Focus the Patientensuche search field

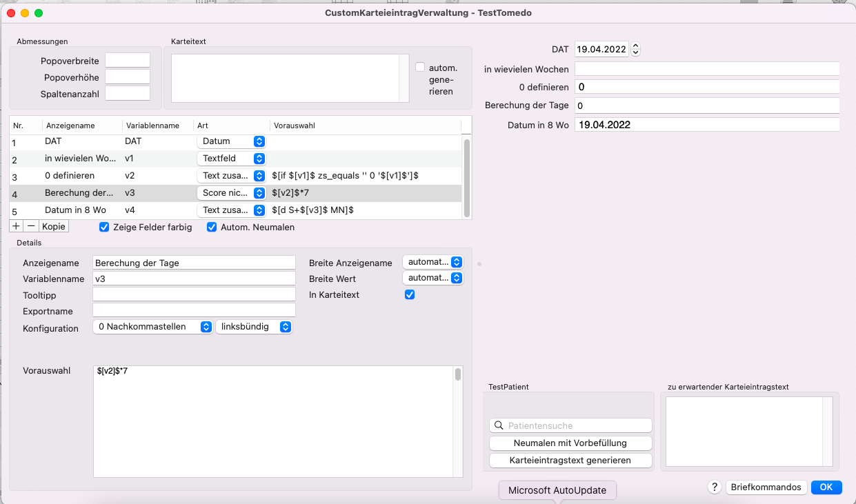(x=570, y=425)
